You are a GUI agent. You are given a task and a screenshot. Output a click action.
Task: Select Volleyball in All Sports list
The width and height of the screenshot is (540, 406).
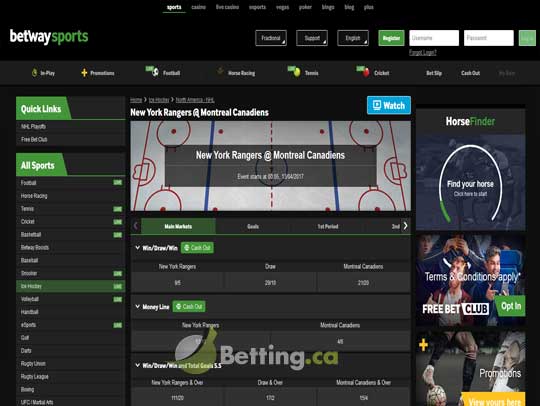(x=71, y=299)
